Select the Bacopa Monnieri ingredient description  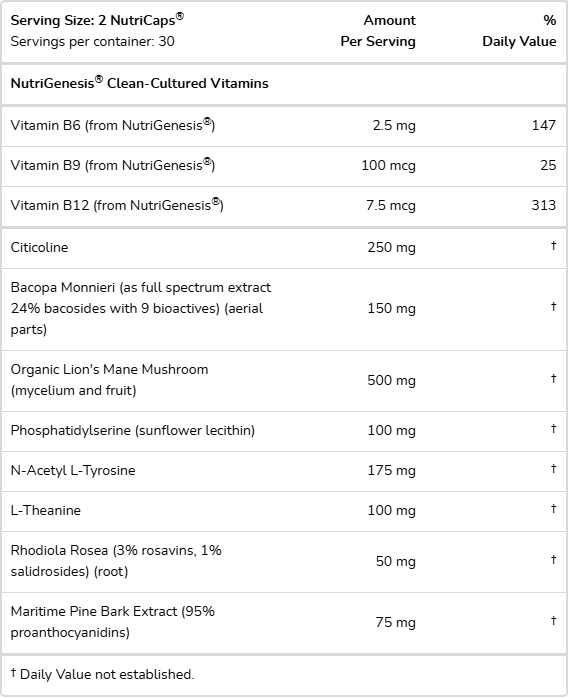141,308
